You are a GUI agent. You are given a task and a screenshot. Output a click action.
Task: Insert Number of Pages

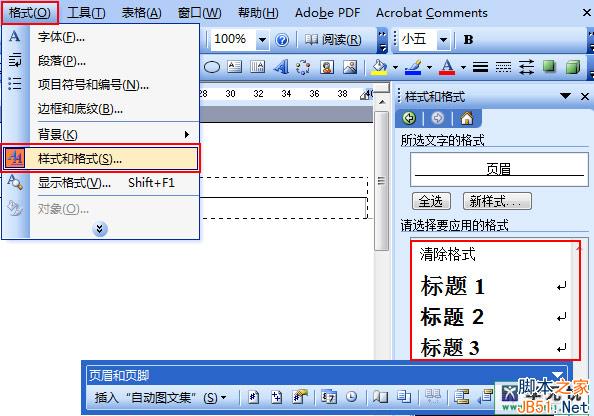tap(277, 397)
